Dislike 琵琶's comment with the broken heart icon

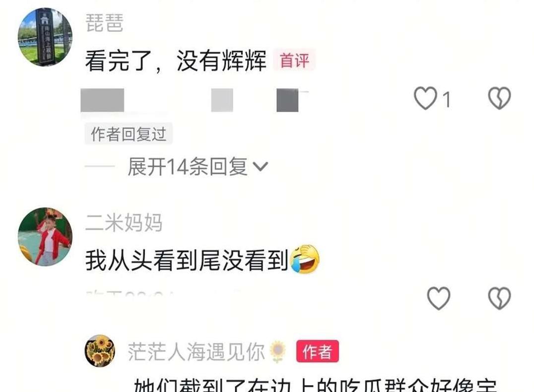[x=499, y=98]
